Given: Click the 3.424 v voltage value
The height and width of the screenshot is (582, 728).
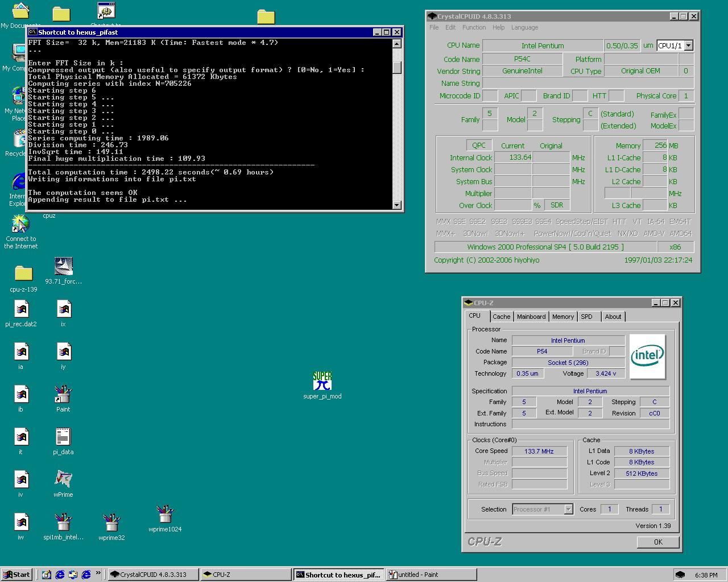Looking at the screenshot, I should pos(606,373).
